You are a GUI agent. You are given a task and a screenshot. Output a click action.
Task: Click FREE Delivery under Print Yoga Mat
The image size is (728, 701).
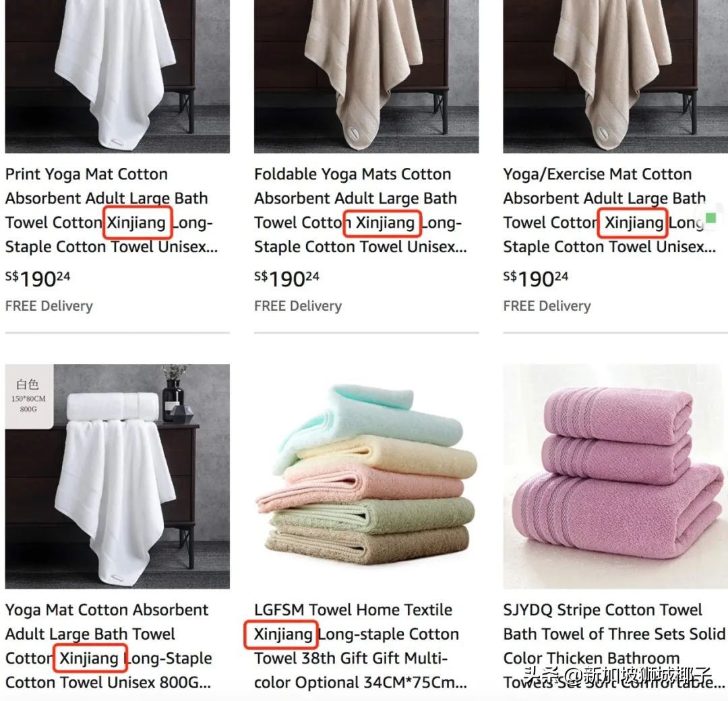(x=49, y=306)
